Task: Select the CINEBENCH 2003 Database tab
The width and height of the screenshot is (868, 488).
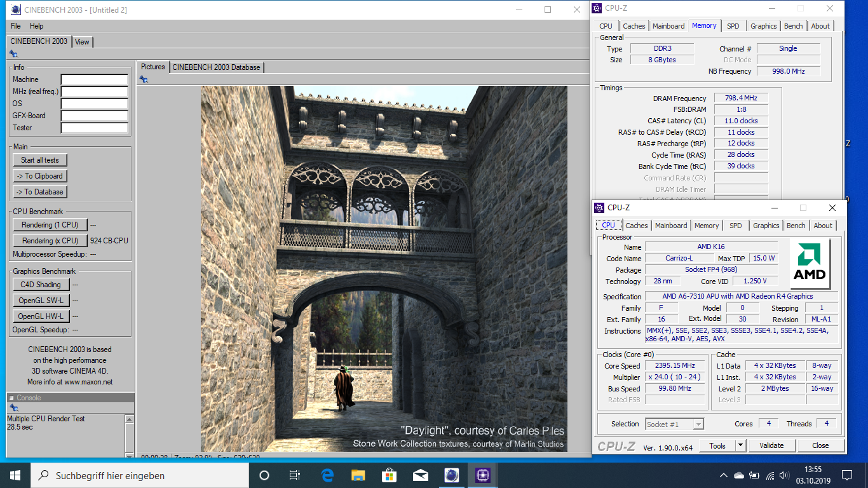Action: tap(216, 67)
